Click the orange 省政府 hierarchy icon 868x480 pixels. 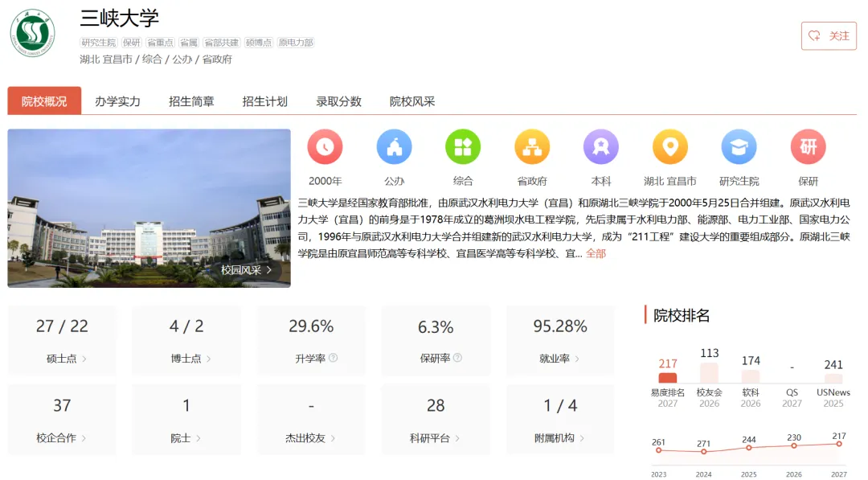coord(532,146)
